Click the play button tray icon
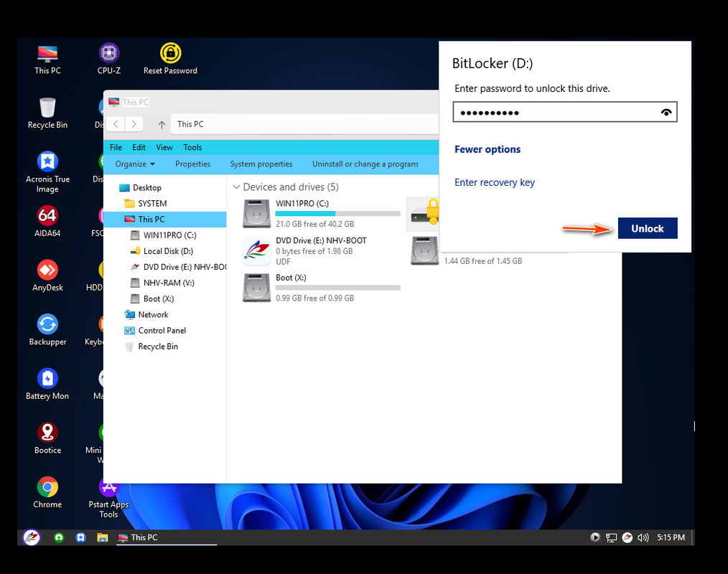This screenshot has height=574, width=728. [595, 537]
